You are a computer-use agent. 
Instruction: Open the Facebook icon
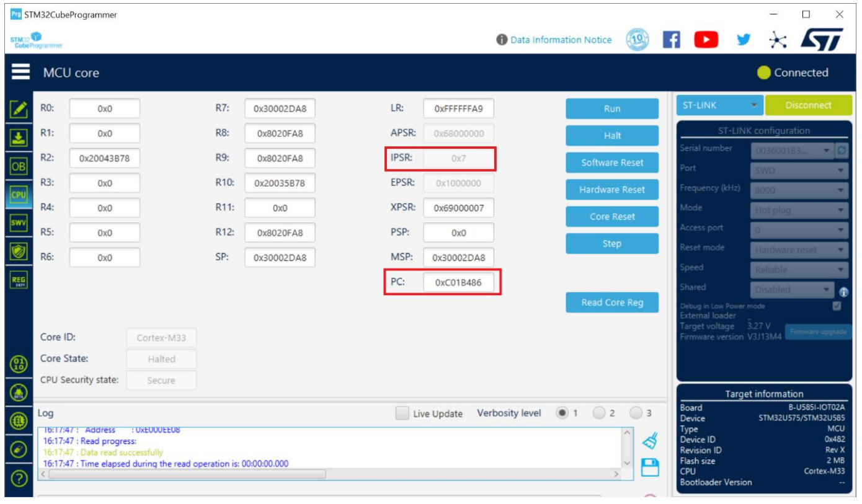[x=672, y=40]
